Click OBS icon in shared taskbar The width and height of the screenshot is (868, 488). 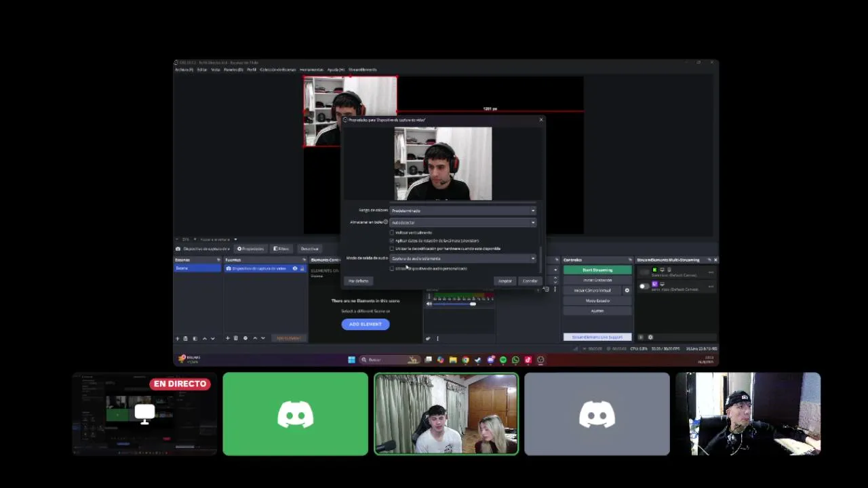(540, 360)
